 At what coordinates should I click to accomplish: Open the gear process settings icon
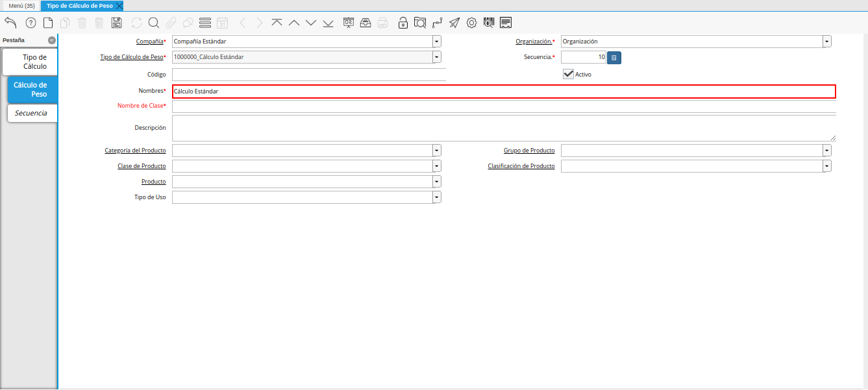tap(471, 23)
